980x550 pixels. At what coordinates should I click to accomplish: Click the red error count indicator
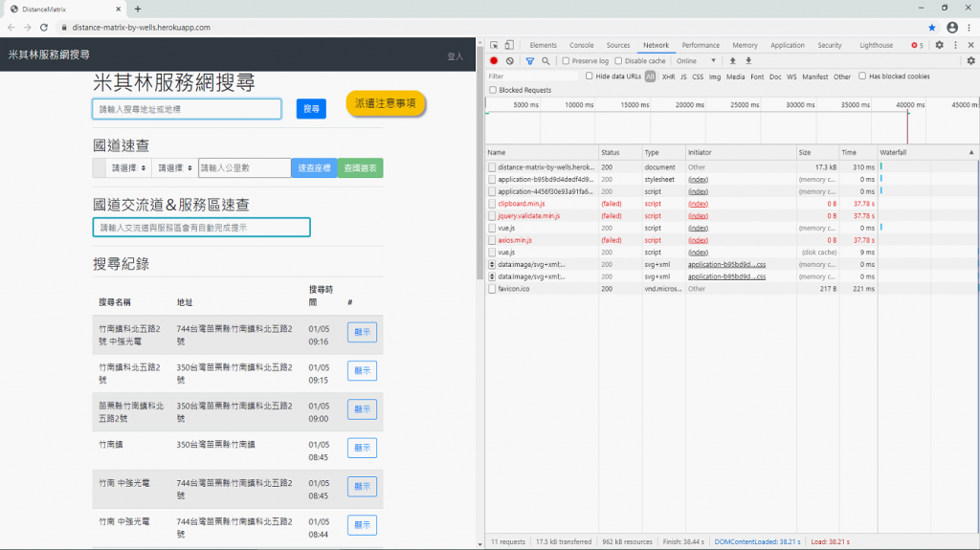917,45
